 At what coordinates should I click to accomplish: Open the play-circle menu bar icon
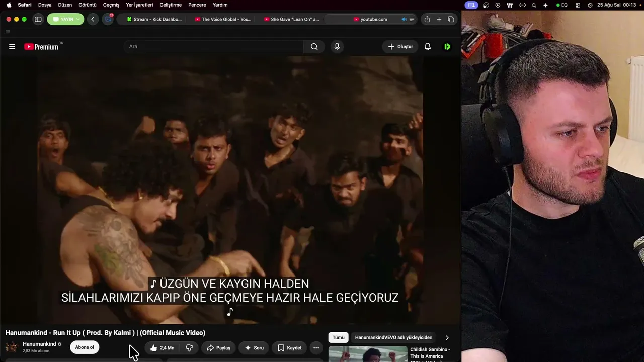[498, 5]
